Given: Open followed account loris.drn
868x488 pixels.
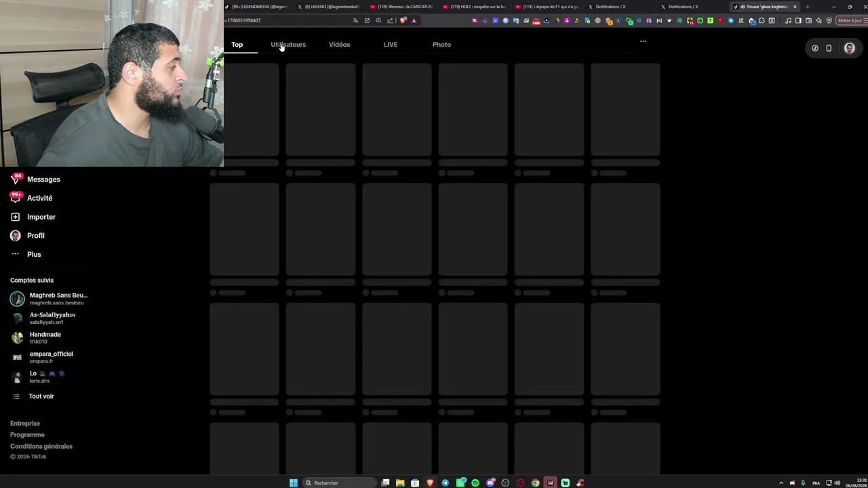Looking at the screenshot, I should point(38,377).
